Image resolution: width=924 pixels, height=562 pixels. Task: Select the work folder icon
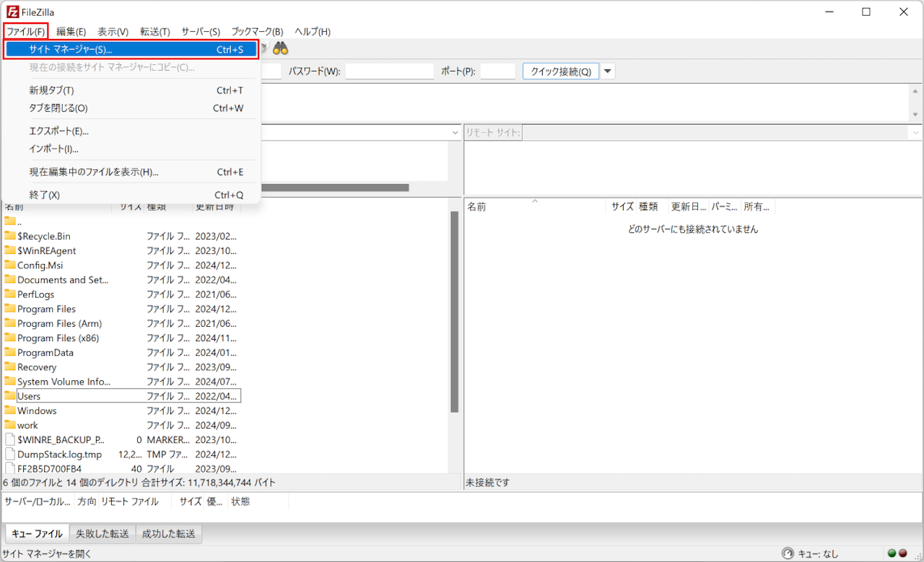point(10,425)
